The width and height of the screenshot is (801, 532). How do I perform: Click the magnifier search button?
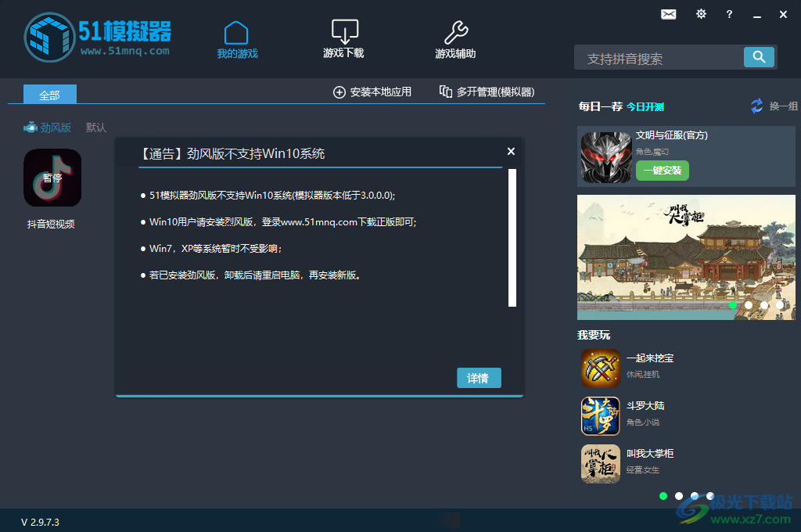click(759, 57)
